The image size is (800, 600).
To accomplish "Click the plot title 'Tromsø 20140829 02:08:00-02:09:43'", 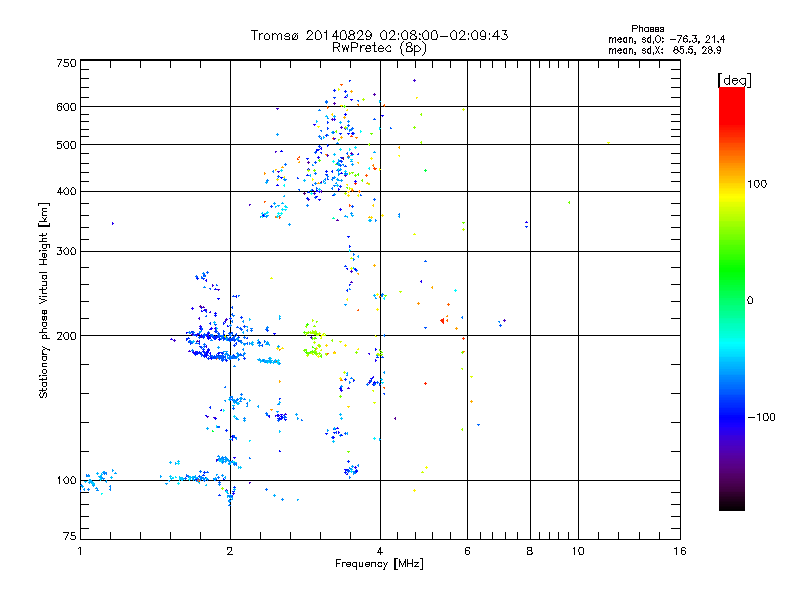I will click(379, 35).
